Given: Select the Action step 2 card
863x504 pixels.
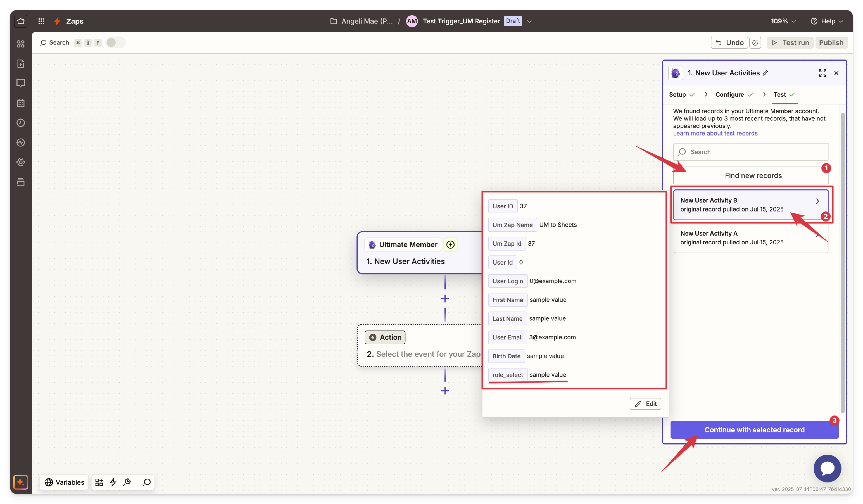Looking at the screenshot, I should tap(419, 345).
